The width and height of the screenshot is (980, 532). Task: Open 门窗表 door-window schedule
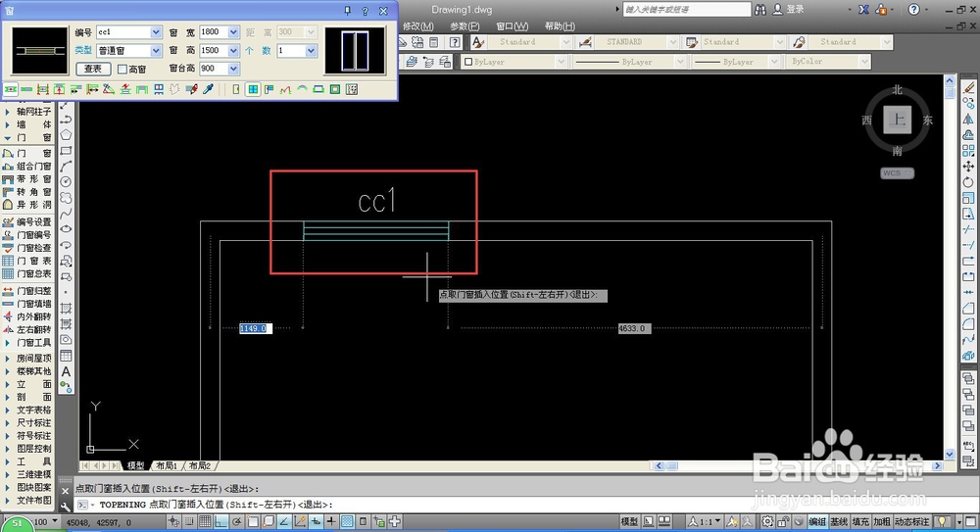click(27, 261)
